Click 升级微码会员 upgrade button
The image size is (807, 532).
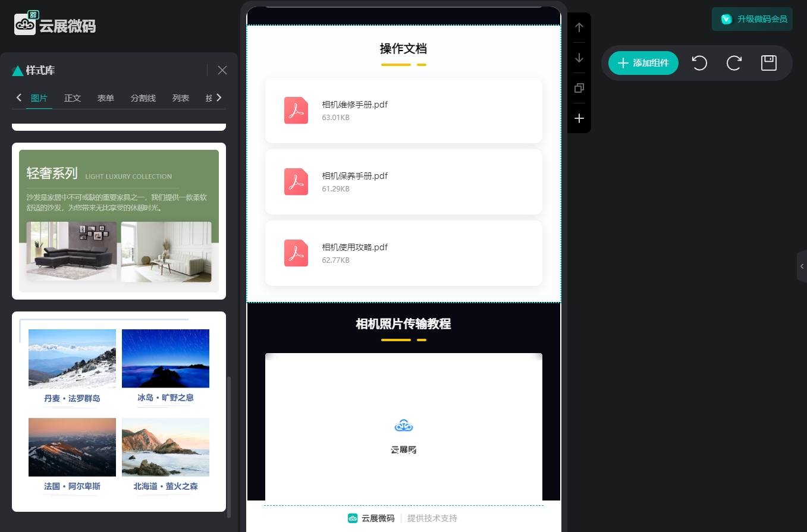(x=752, y=19)
